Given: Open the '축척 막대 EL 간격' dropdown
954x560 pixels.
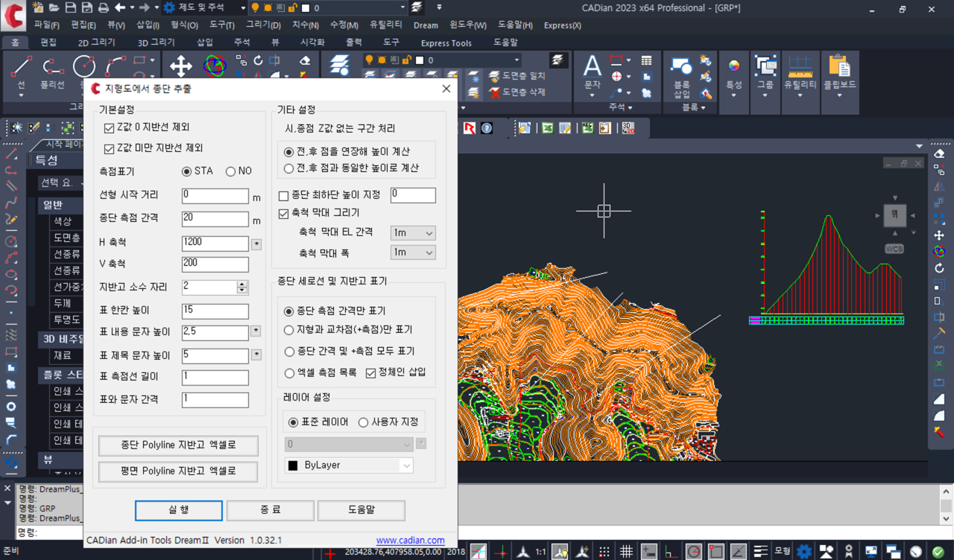Looking at the screenshot, I should 413,233.
